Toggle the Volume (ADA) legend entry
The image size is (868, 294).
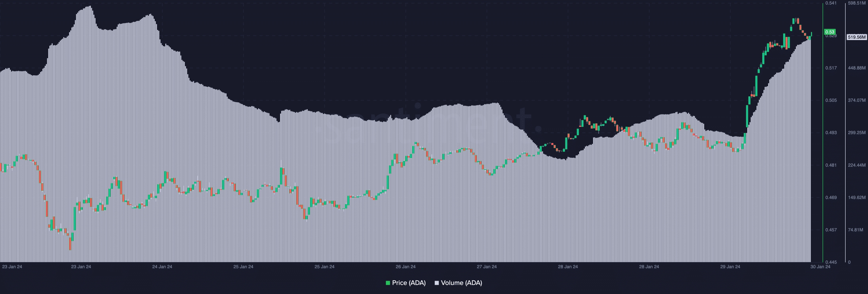pos(458,283)
